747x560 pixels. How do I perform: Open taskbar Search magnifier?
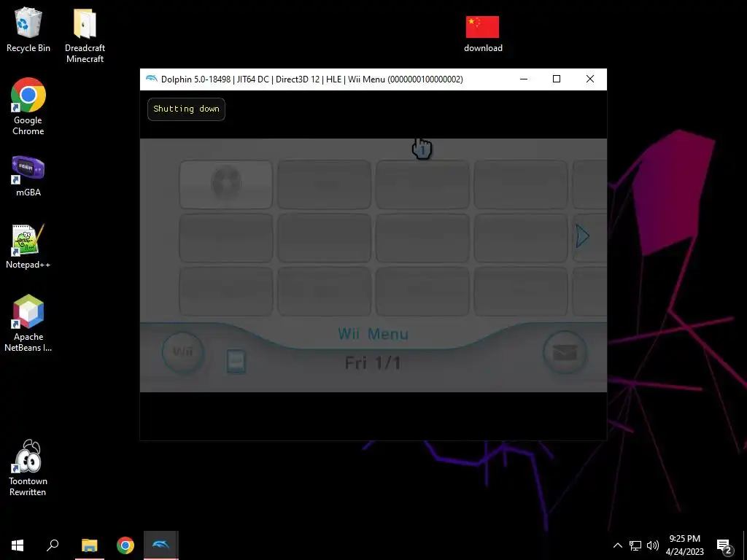click(53, 545)
